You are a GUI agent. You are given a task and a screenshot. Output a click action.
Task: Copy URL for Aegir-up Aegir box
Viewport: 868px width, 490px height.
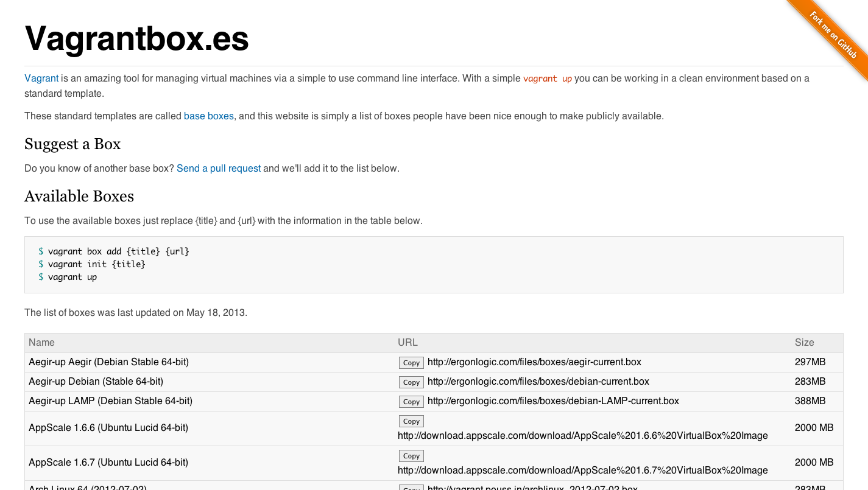411,363
